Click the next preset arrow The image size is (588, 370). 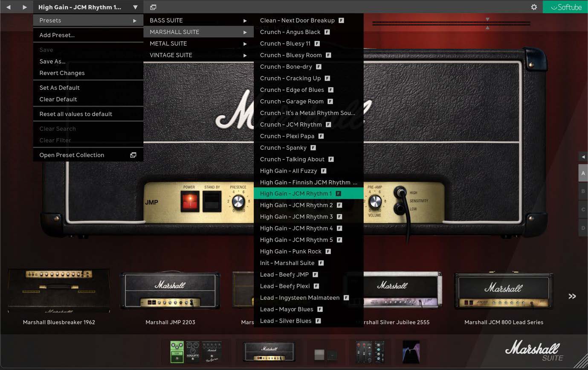pos(24,7)
